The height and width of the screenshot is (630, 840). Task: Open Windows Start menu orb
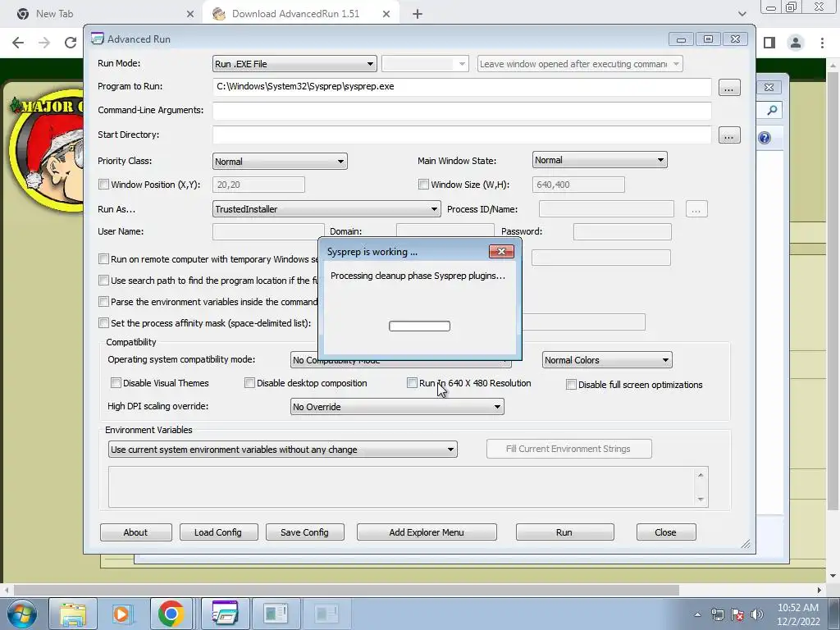(x=21, y=614)
